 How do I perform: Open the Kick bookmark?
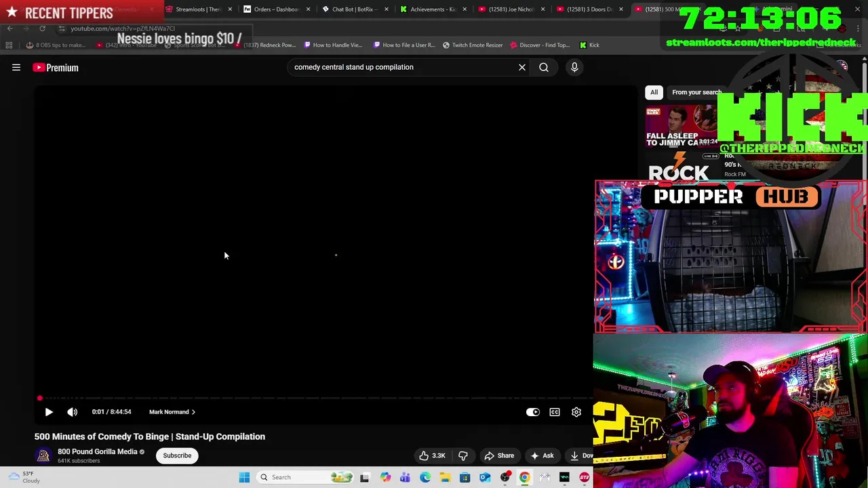(589, 45)
